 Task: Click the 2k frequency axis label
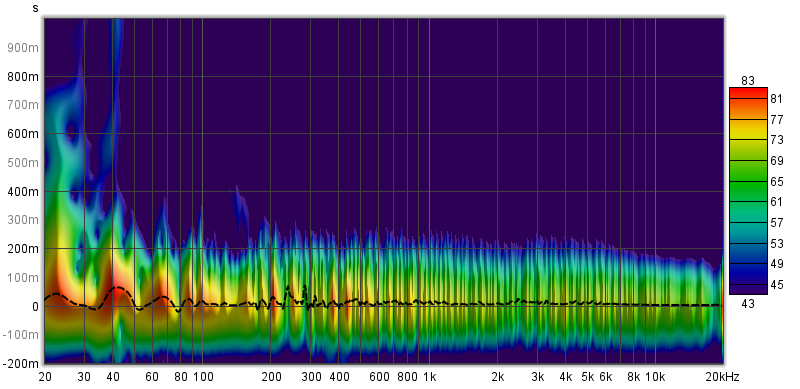(498, 377)
